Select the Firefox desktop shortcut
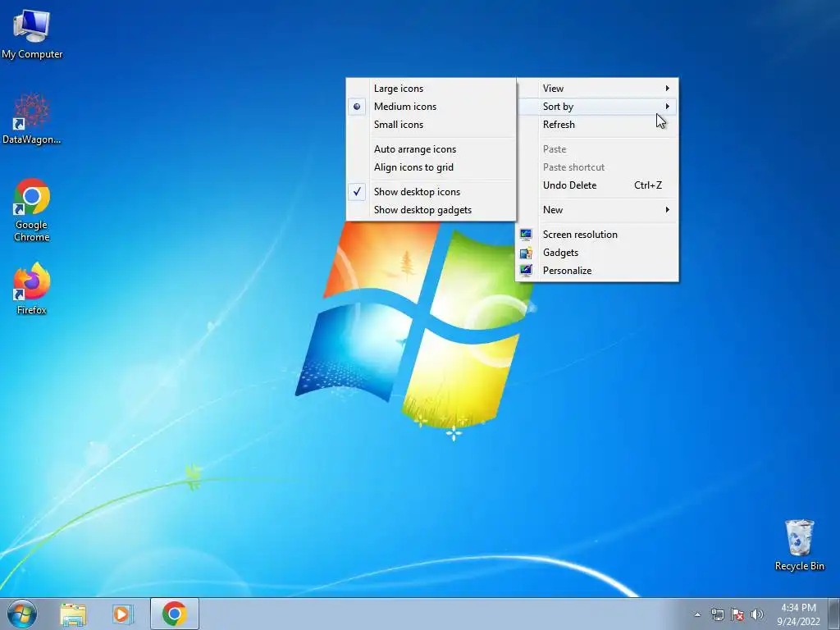The width and height of the screenshot is (840, 630). (32, 289)
